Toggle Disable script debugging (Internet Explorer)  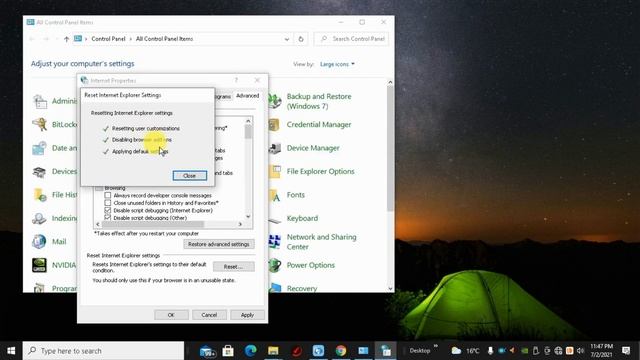108,211
